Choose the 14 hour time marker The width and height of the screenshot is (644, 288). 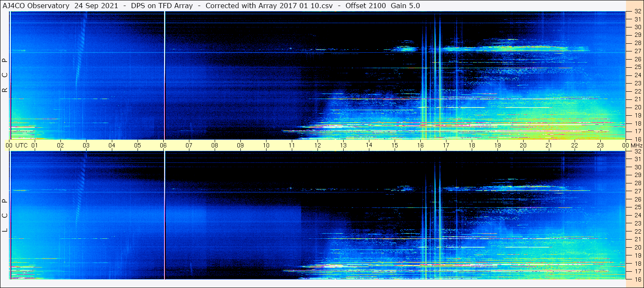point(369,145)
